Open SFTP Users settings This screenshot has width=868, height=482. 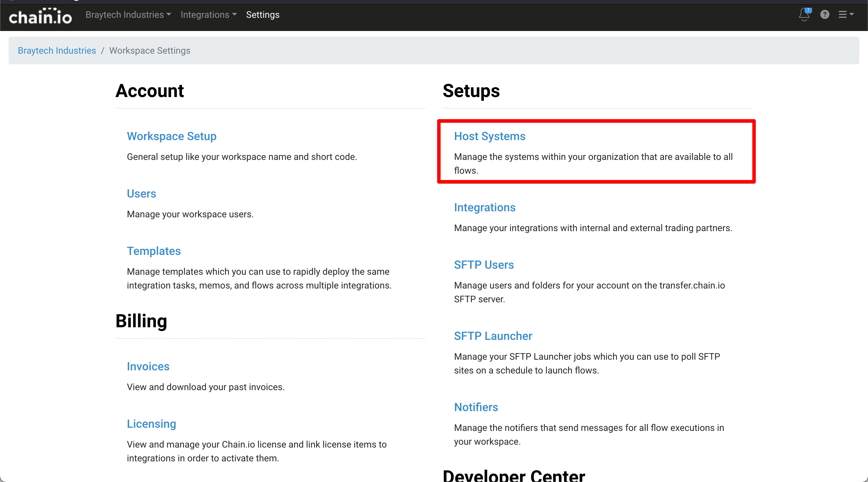point(484,265)
